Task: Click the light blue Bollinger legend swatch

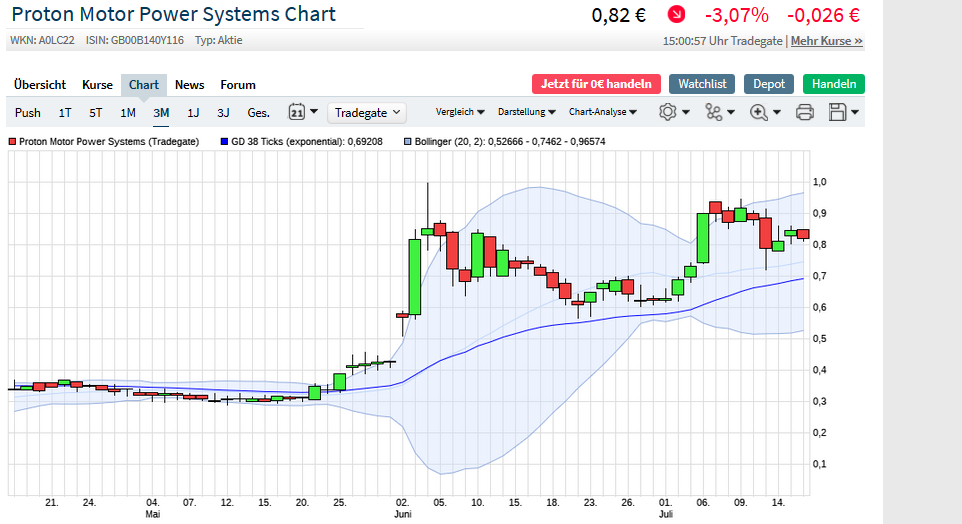Action: coord(407,142)
